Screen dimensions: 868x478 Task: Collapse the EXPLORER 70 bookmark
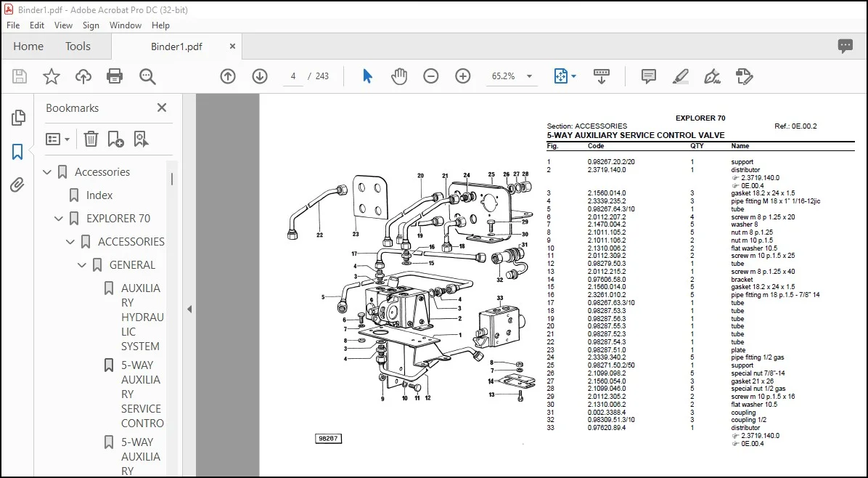[x=59, y=219]
